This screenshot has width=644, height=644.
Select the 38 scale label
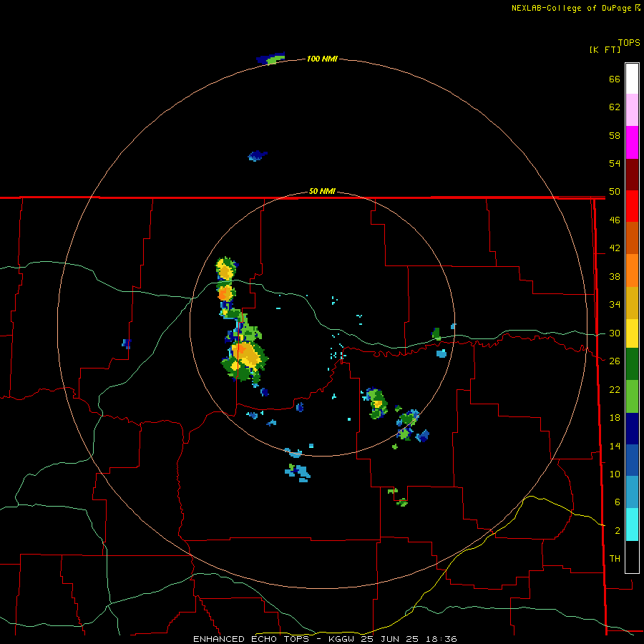click(x=615, y=276)
